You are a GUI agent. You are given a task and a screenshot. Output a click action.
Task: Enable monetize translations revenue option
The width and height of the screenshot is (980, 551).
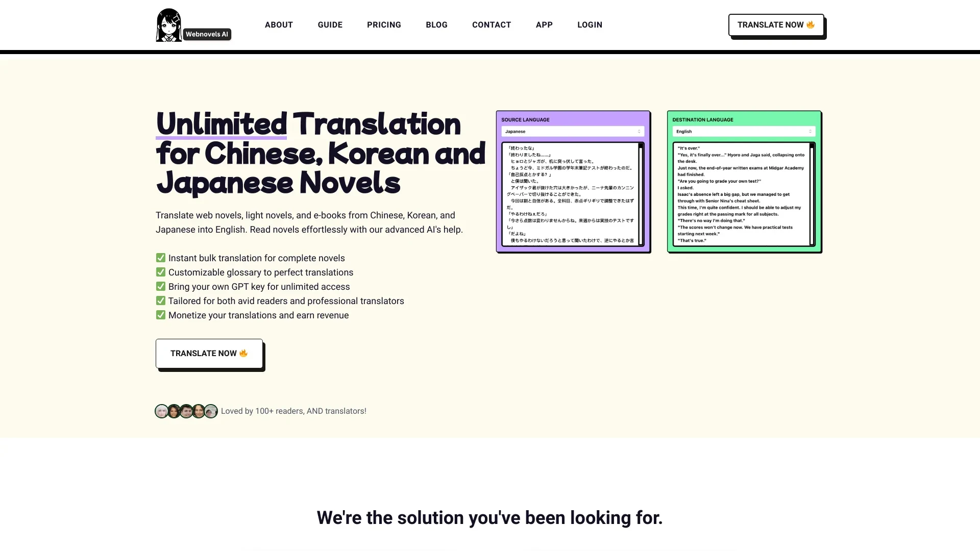point(160,315)
